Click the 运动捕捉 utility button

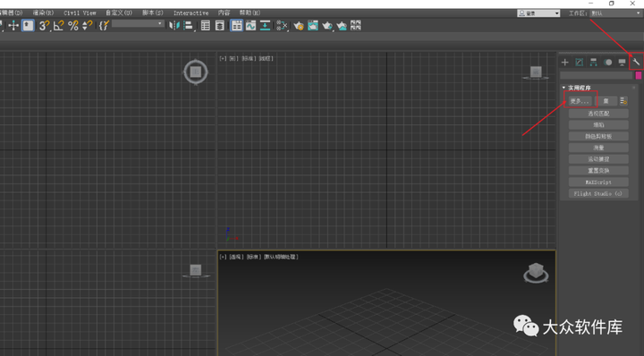(x=598, y=159)
